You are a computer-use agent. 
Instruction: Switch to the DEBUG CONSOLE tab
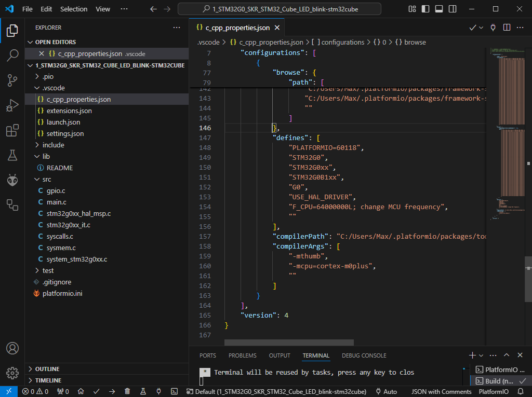click(x=364, y=355)
